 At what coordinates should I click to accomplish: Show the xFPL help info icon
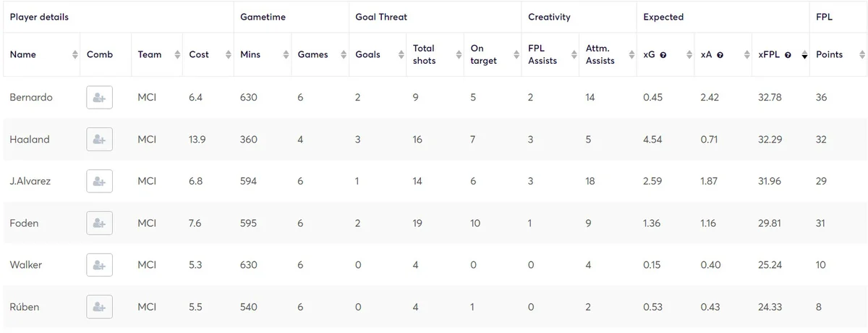coord(787,55)
